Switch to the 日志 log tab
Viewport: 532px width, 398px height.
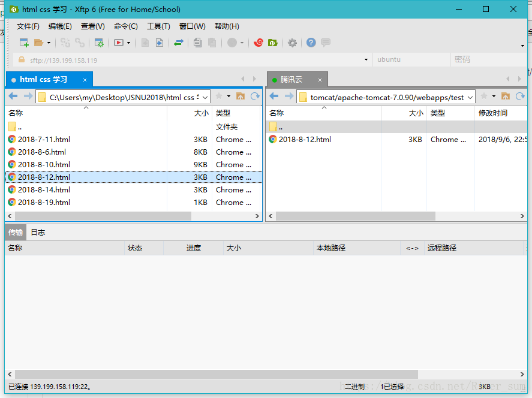tap(38, 233)
